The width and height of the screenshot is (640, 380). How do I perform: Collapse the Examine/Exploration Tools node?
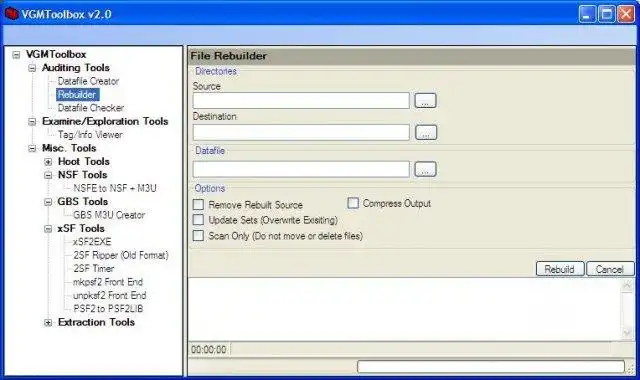(x=32, y=122)
